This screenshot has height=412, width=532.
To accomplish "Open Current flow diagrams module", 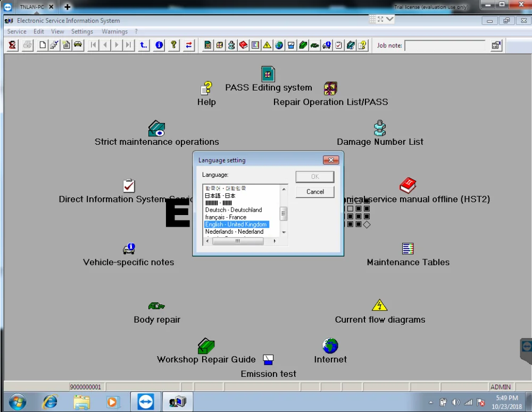I will [379, 305].
